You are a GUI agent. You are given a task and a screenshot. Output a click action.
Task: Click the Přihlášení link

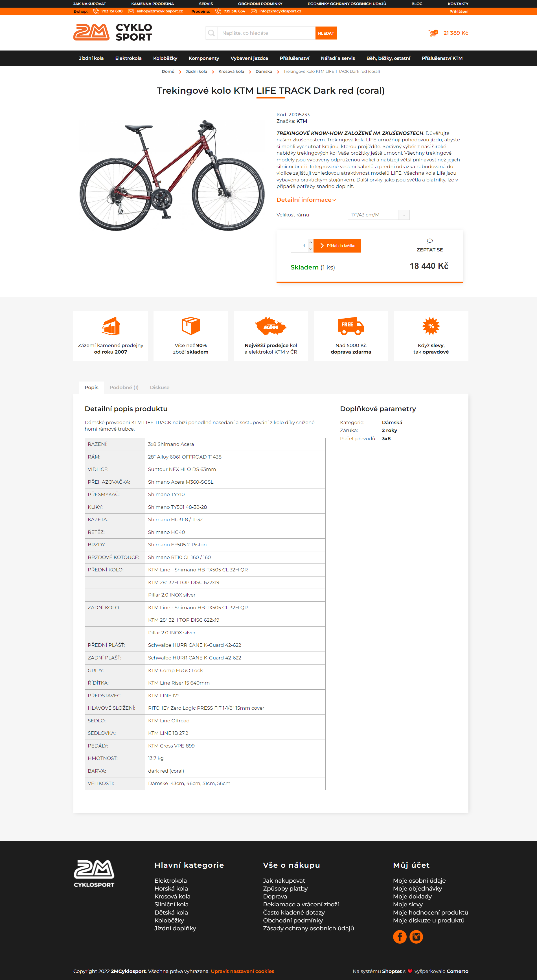(459, 11)
